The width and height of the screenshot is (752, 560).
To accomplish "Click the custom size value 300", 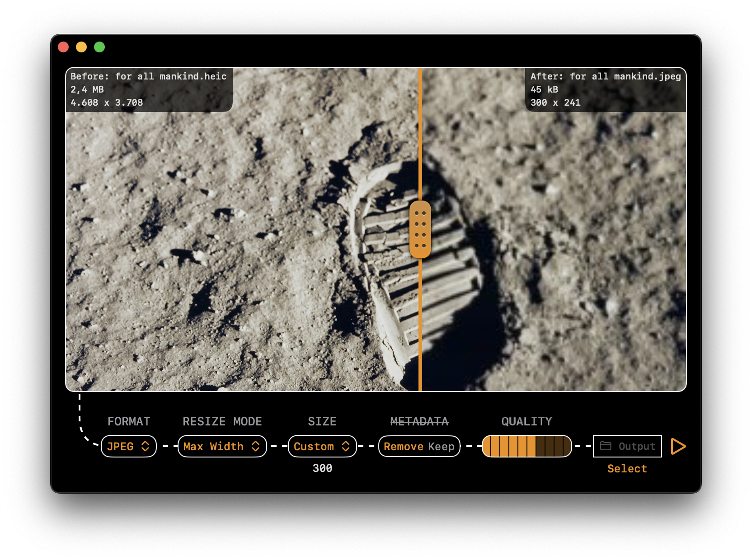I will (x=322, y=468).
